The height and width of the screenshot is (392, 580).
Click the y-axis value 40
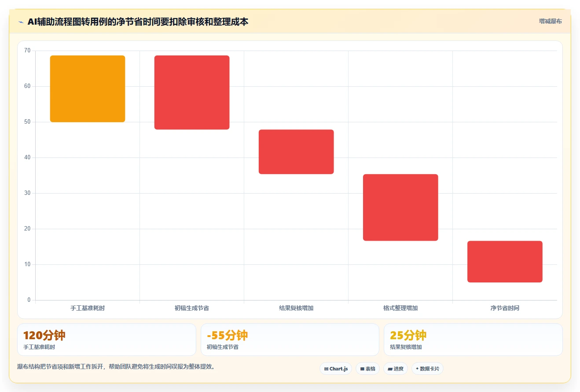point(27,158)
